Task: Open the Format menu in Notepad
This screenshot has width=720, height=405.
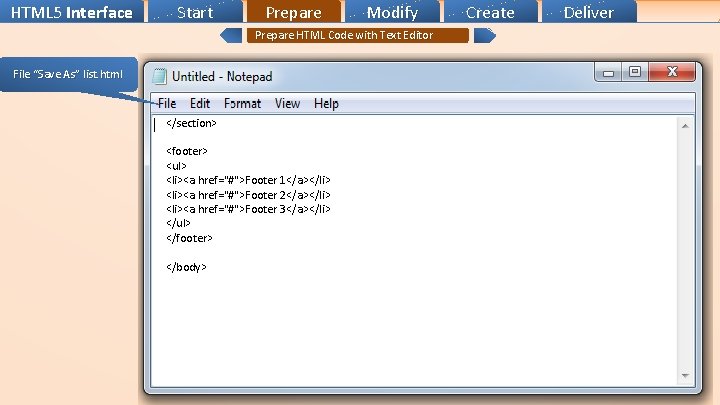Action: 242,103
